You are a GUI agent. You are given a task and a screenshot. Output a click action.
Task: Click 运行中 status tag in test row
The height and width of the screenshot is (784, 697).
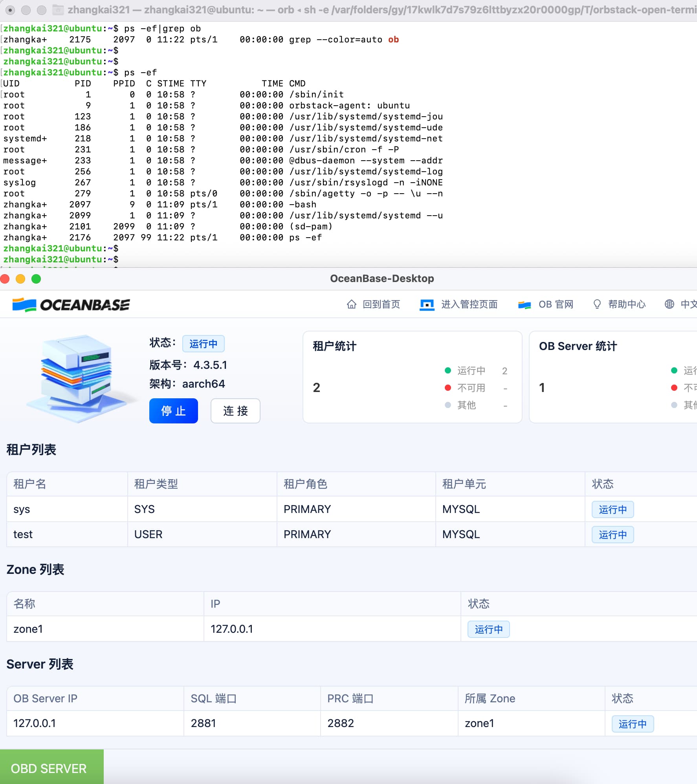613,535
